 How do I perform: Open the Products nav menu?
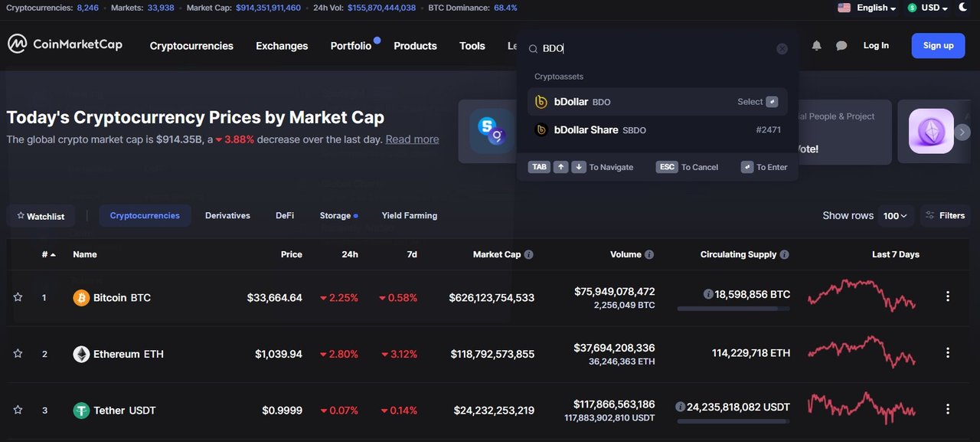click(x=415, y=46)
